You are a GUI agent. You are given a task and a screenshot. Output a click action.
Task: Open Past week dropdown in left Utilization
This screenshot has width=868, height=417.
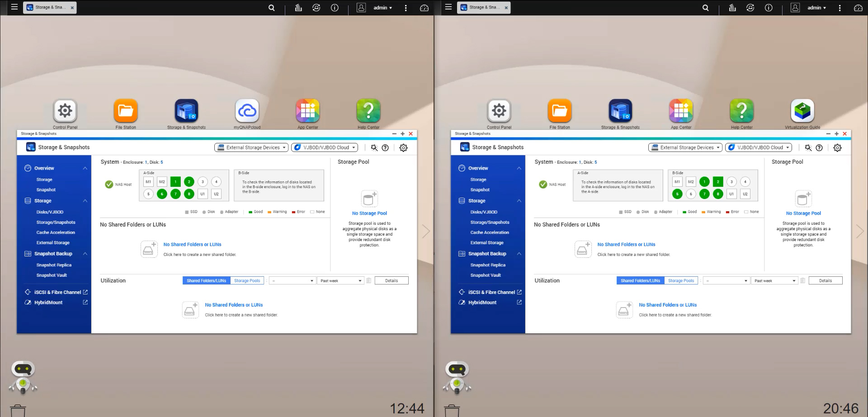point(341,281)
